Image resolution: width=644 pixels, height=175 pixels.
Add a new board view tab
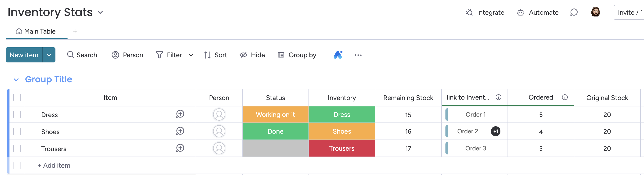(x=75, y=31)
